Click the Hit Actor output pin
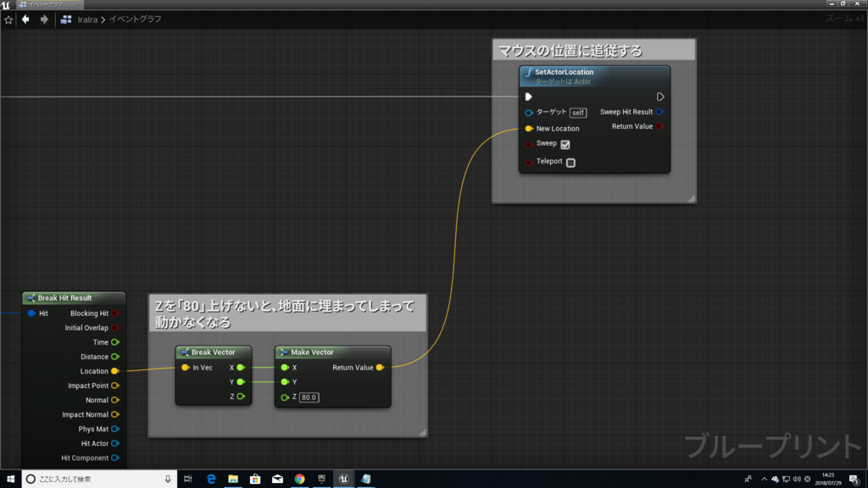The image size is (868, 488). (x=114, y=443)
